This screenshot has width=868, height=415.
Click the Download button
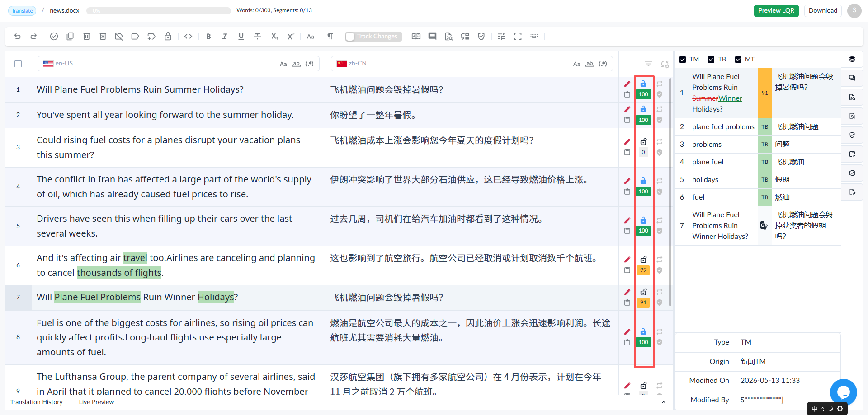[x=823, y=10]
